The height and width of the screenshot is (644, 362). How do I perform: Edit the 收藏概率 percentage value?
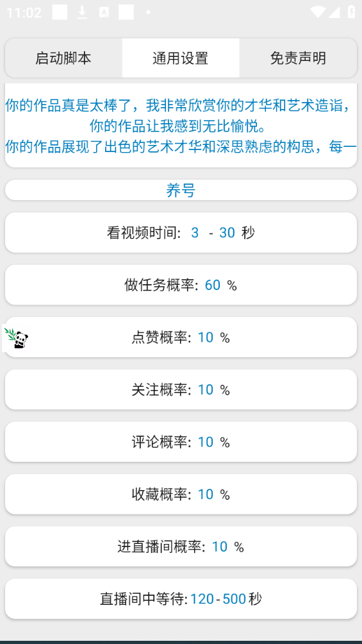pyautogui.click(x=206, y=495)
